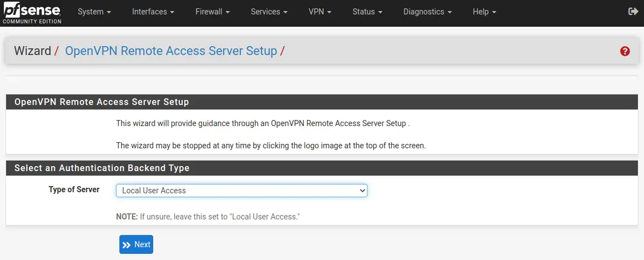Open the System menu
This screenshot has height=260, width=644.
click(x=94, y=12)
